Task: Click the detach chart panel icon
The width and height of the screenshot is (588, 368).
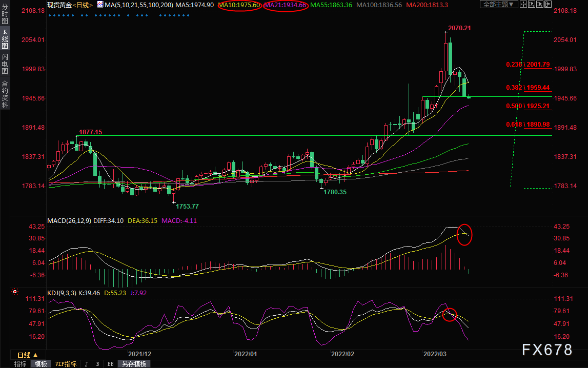Action: click(x=548, y=5)
